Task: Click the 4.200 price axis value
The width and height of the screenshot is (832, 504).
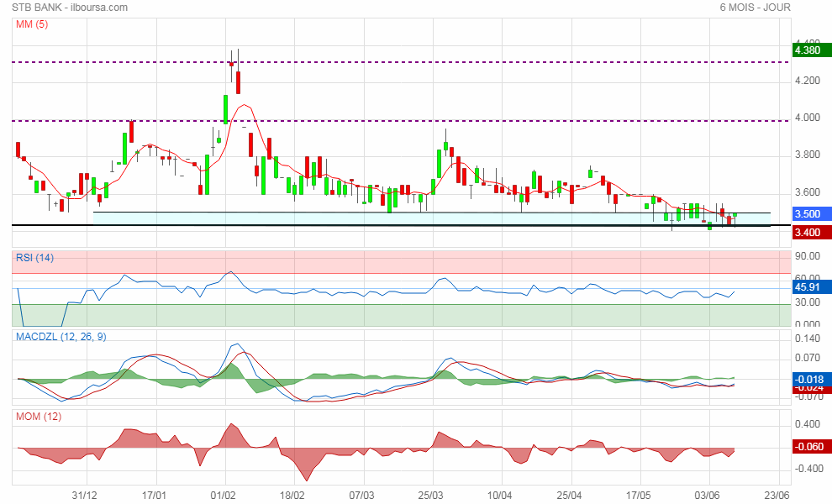Action: tap(808, 81)
